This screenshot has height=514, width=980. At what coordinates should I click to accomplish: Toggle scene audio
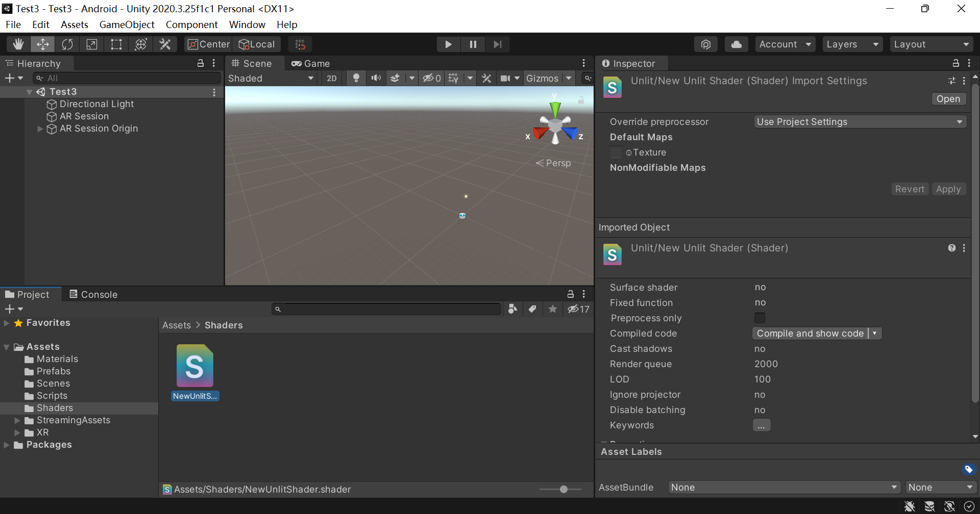pyautogui.click(x=376, y=78)
